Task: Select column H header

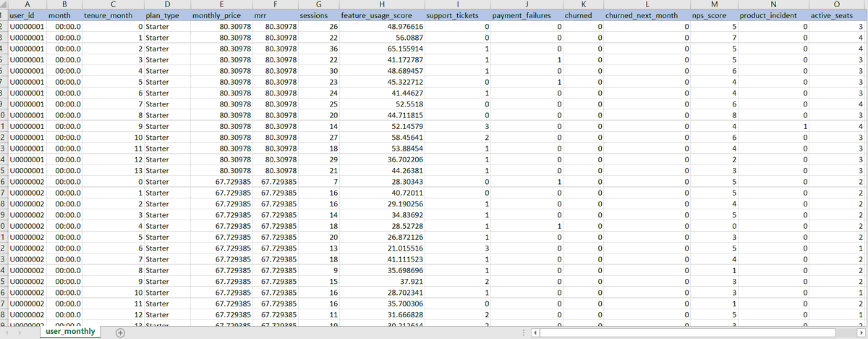Action: point(381,4)
